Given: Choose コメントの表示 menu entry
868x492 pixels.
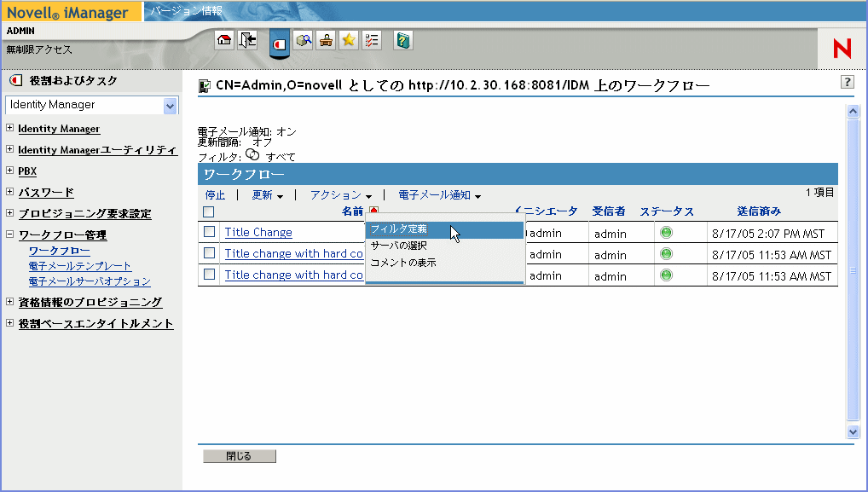Looking at the screenshot, I should (403, 263).
